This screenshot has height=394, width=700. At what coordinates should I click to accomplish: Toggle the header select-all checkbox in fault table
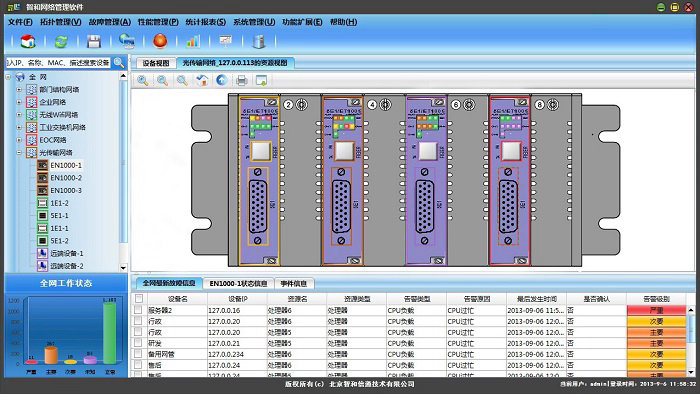pyautogui.click(x=139, y=299)
